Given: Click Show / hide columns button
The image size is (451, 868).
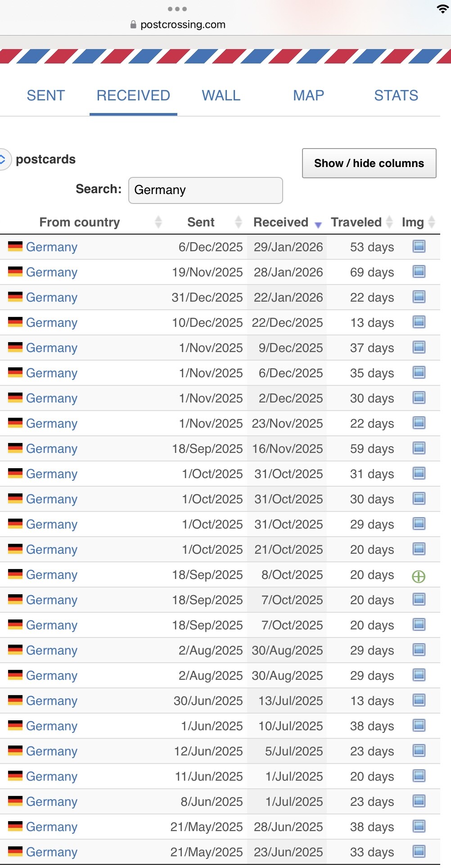Looking at the screenshot, I should click(369, 163).
